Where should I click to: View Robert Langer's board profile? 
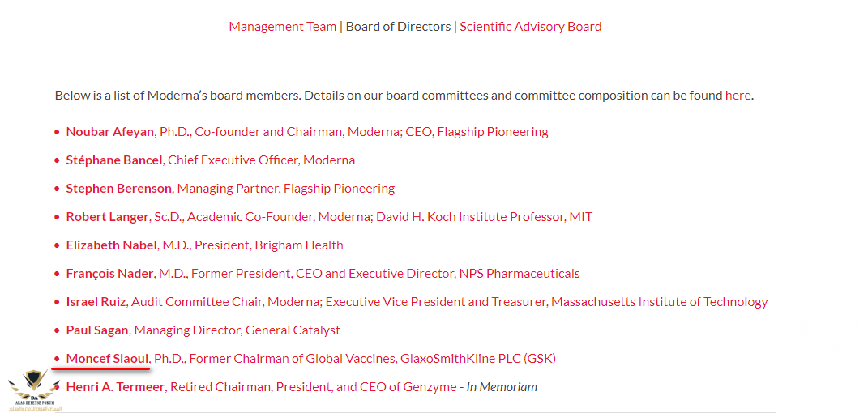[107, 217]
